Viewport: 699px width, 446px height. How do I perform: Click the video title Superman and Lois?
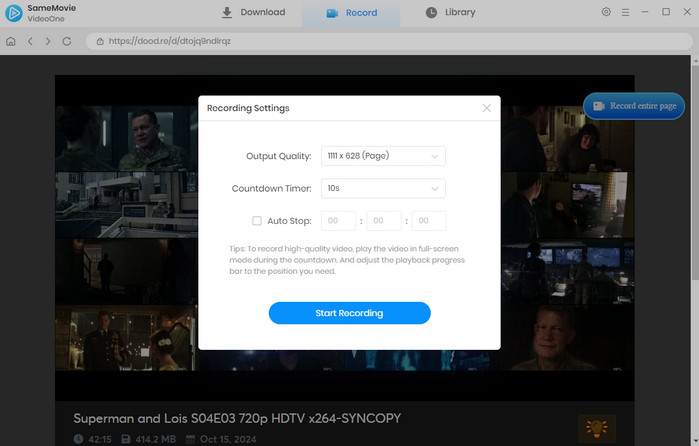(237, 418)
